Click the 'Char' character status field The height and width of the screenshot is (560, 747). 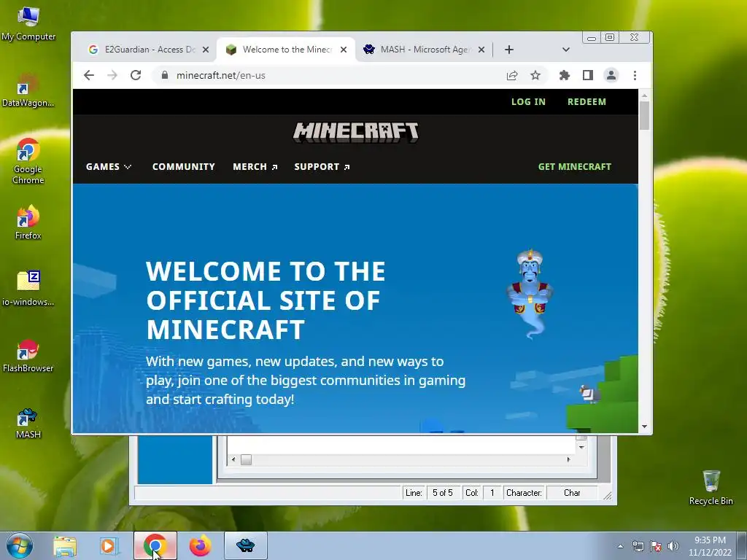[572, 493]
